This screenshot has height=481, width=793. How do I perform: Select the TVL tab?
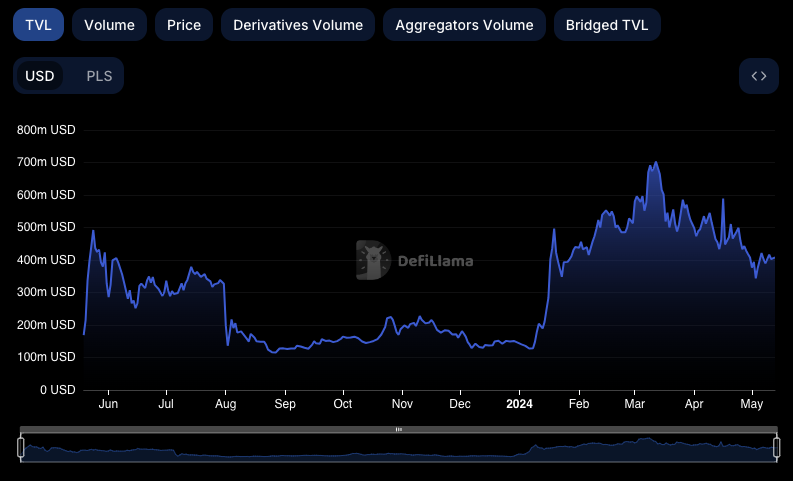[38, 25]
